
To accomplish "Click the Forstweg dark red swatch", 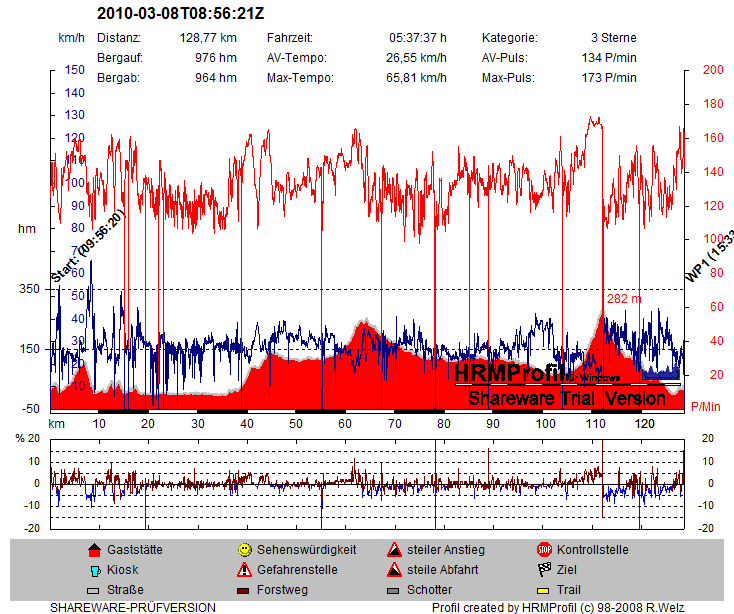I will coord(244,590).
